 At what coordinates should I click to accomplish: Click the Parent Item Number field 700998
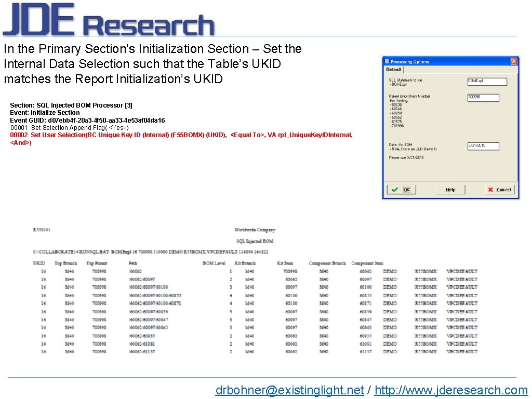point(483,98)
